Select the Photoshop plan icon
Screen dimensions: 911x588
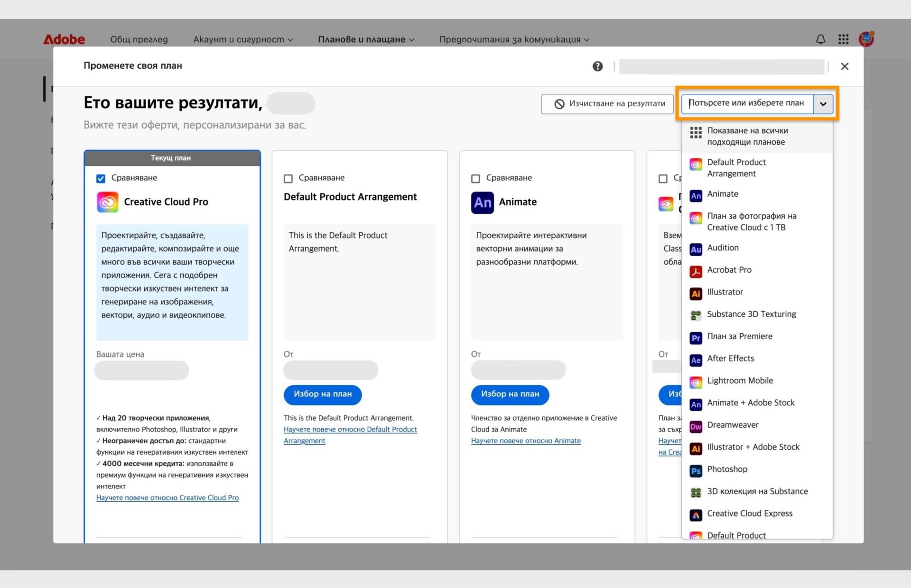coord(696,470)
